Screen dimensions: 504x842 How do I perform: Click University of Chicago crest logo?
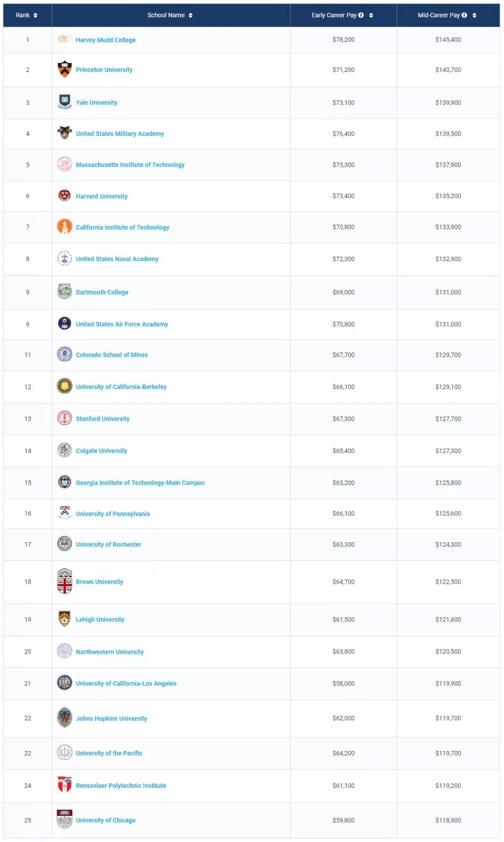(64, 820)
